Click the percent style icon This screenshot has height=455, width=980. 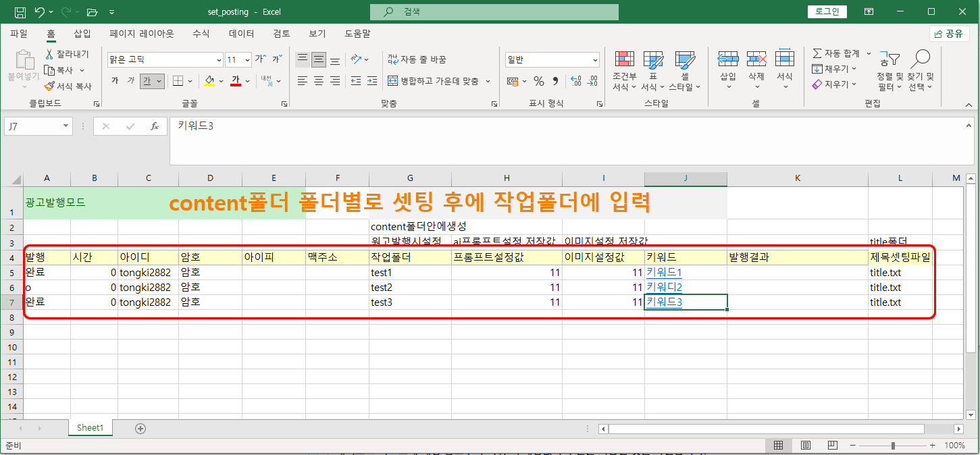(x=538, y=81)
